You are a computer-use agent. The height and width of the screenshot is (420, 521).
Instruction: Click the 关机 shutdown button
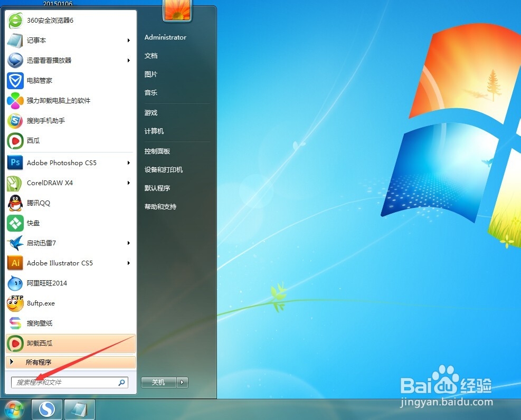coord(158,383)
